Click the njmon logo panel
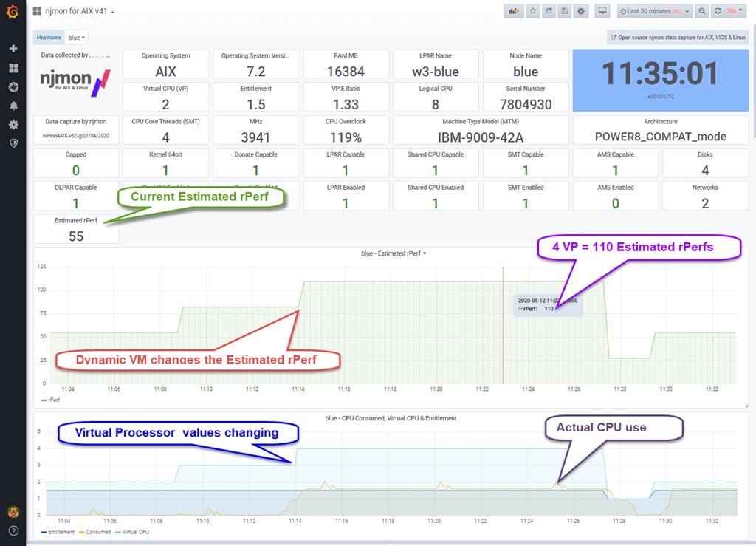This screenshot has height=546, width=756. (76, 81)
